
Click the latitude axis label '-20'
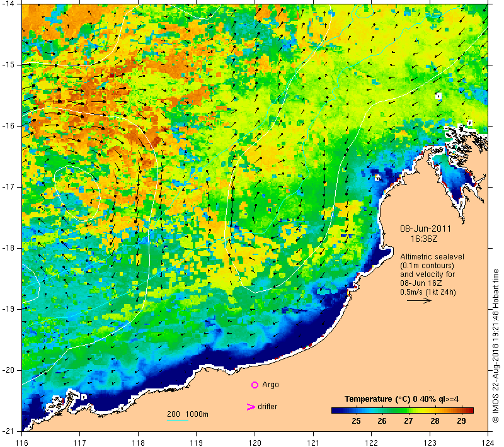pyautogui.click(x=8, y=370)
